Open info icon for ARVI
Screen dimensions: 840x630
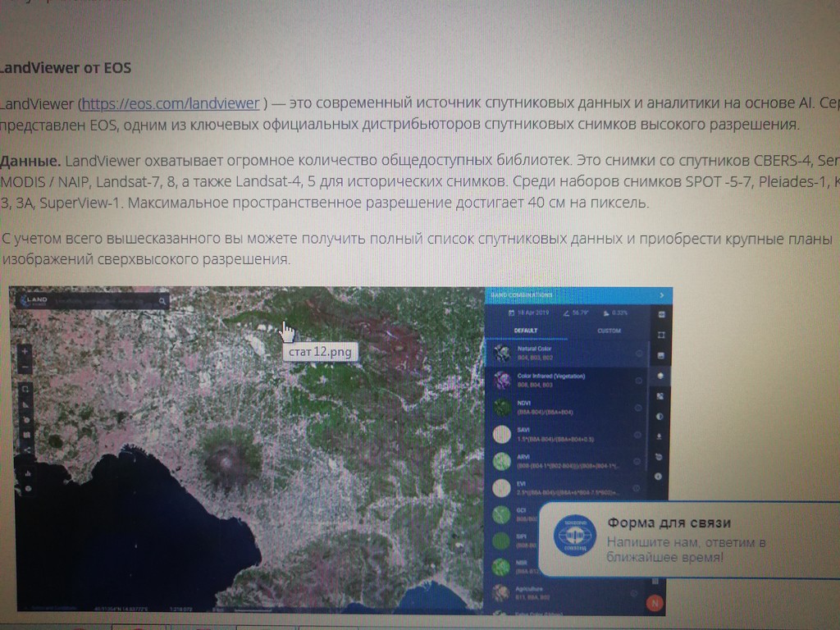[x=637, y=461]
